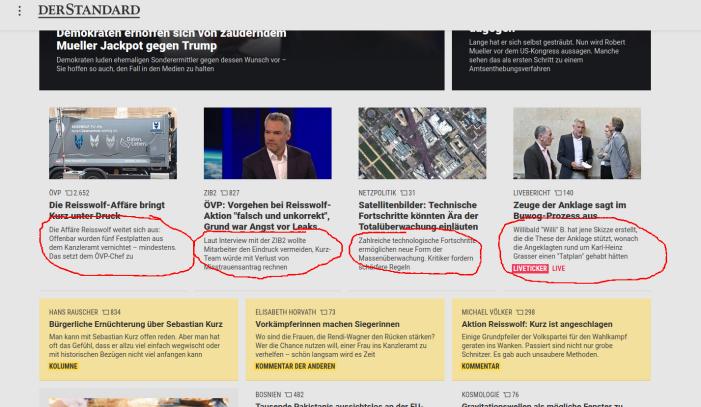The height and width of the screenshot is (407, 701).
Task: Click comment icon showing 298 comments
Action: pos(519,312)
